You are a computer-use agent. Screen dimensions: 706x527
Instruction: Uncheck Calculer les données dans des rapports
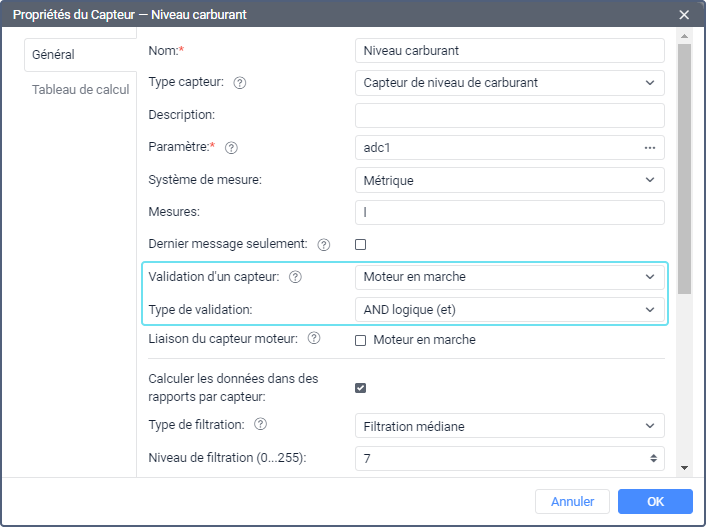tap(361, 388)
